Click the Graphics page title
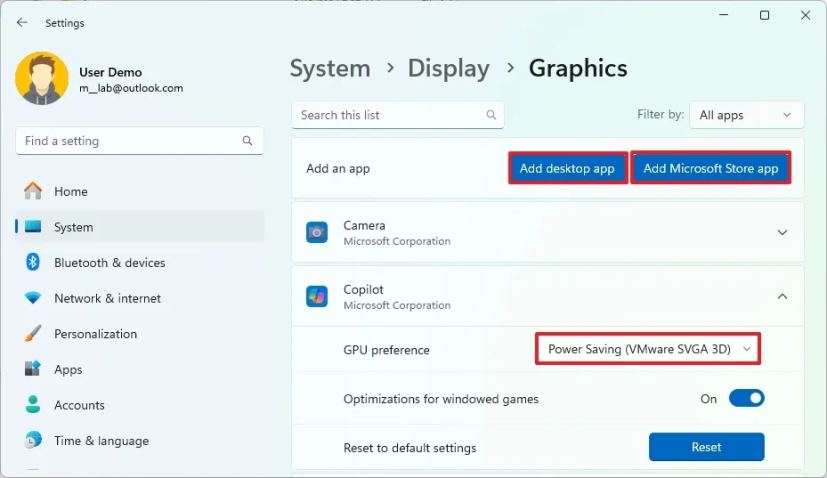The width and height of the screenshot is (827, 478). tap(578, 69)
